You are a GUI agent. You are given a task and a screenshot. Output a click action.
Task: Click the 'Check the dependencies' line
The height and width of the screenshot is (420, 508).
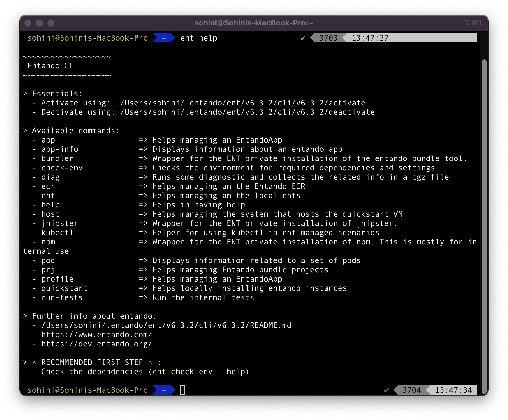click(145, 372)
